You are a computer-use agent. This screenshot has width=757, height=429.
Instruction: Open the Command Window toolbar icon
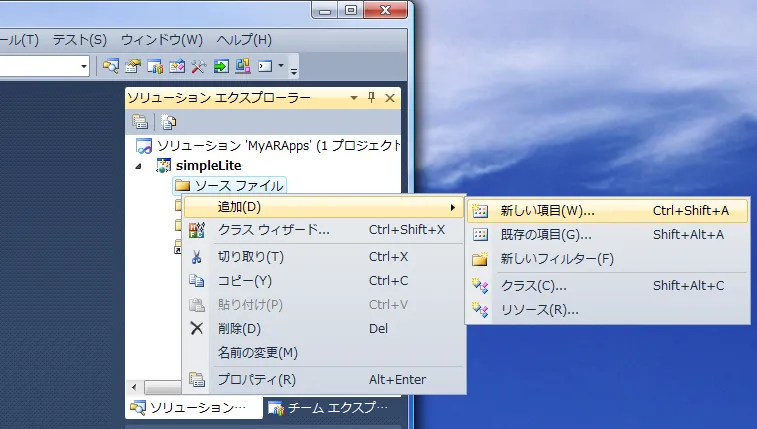(x=265, y=66)
